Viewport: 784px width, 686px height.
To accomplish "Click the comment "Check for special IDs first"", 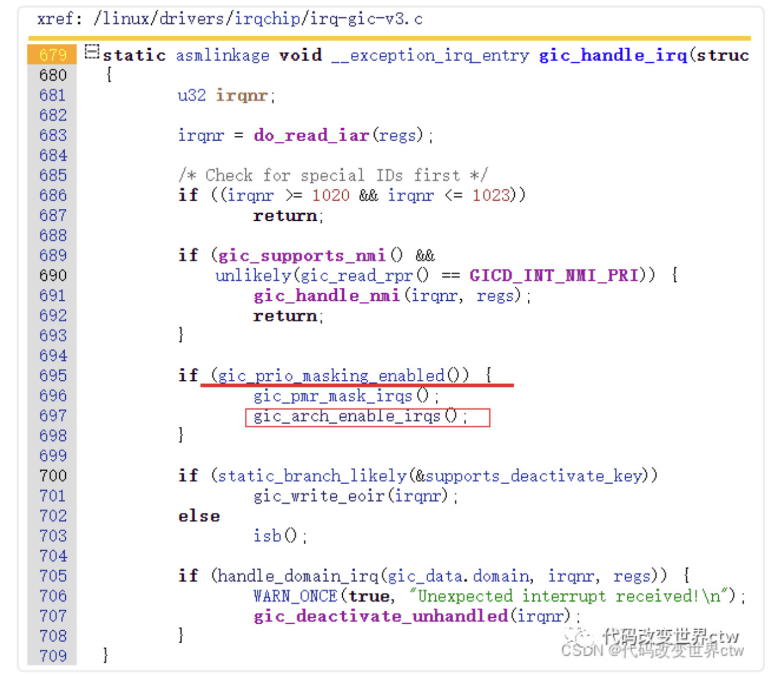I will pos(333,176).
